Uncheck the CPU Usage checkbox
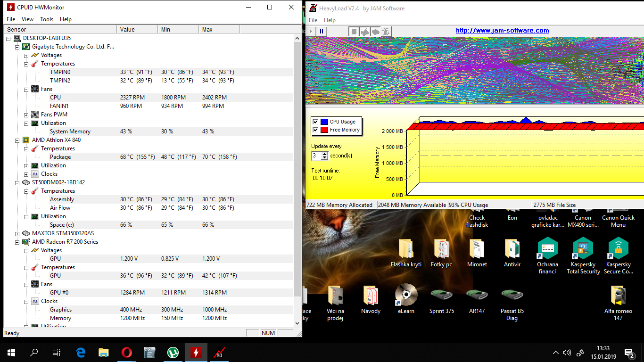 [x=315, y=122]
